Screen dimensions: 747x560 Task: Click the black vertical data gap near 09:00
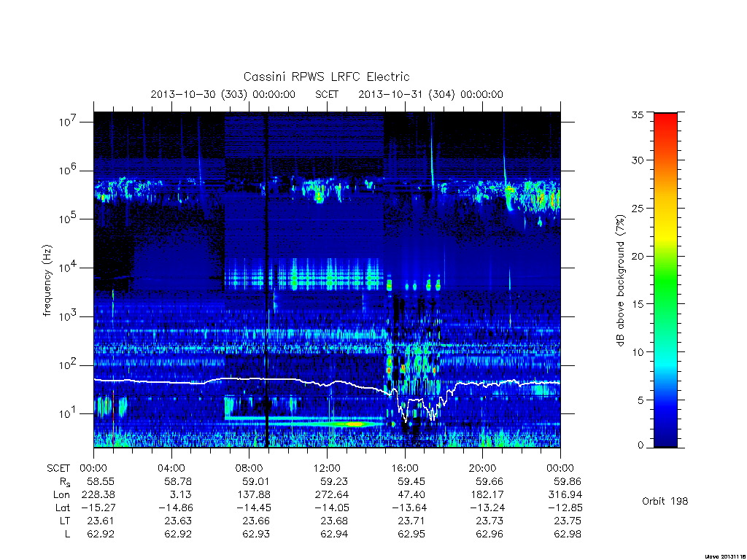coord(266,280)
